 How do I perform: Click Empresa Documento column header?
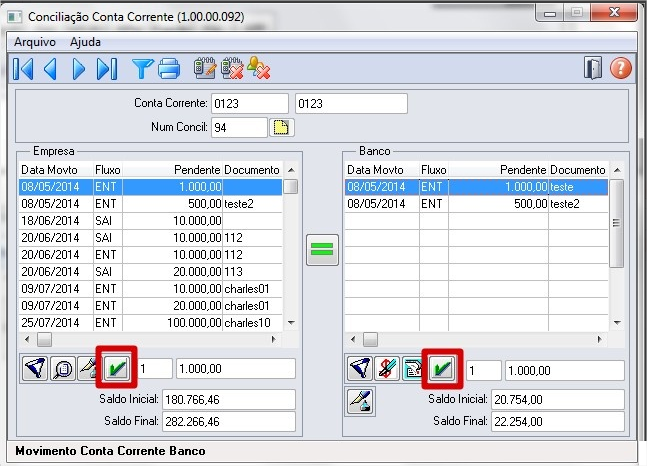pyautogui.click(x=252, y=170)
